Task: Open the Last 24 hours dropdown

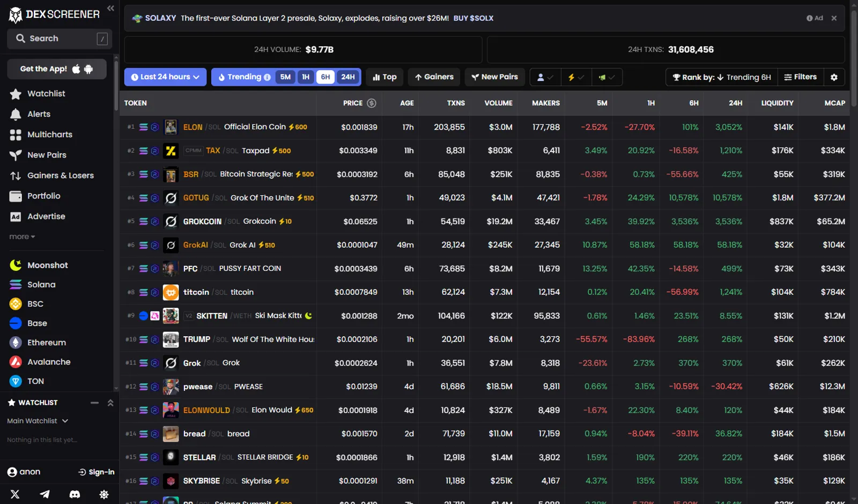Action: (165, 77)
